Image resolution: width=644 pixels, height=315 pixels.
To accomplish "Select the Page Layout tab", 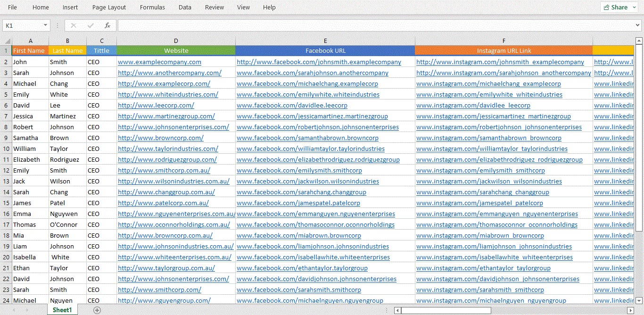I will click(x=109, y=7).
